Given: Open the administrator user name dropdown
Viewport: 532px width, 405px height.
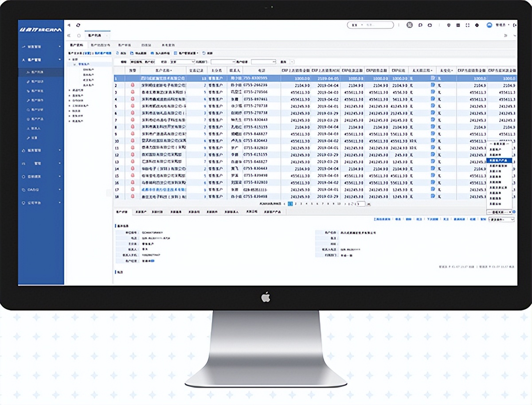Looking at the screenshot, I should coord(502,25).
